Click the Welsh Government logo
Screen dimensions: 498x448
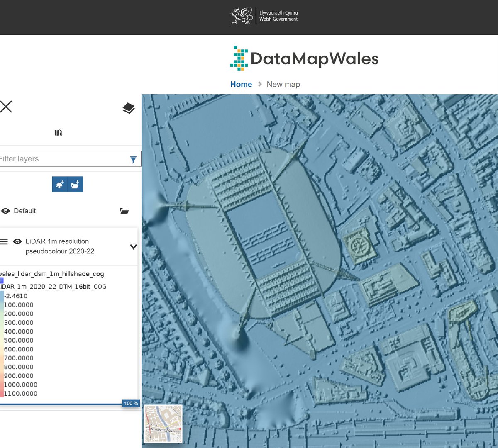tap(264, 16)
